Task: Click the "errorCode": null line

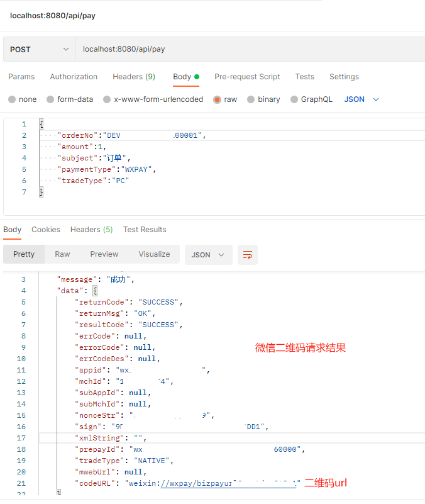Action: click(115, 347)
